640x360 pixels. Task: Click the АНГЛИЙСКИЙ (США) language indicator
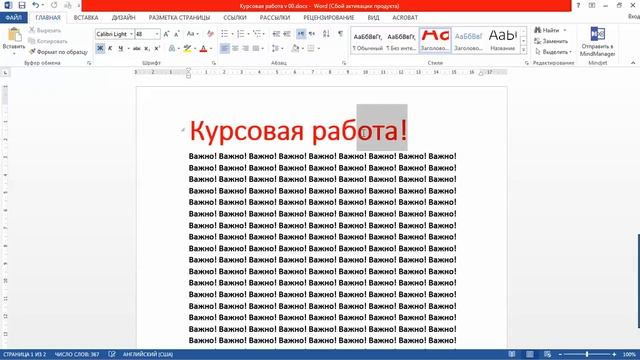(148, 354)
